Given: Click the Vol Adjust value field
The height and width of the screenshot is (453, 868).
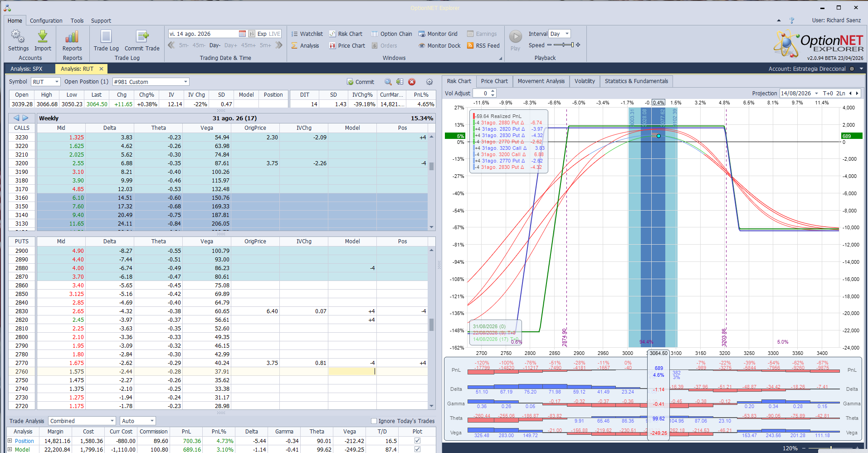Looking at the screenshot, I should [x=481, y=93].
